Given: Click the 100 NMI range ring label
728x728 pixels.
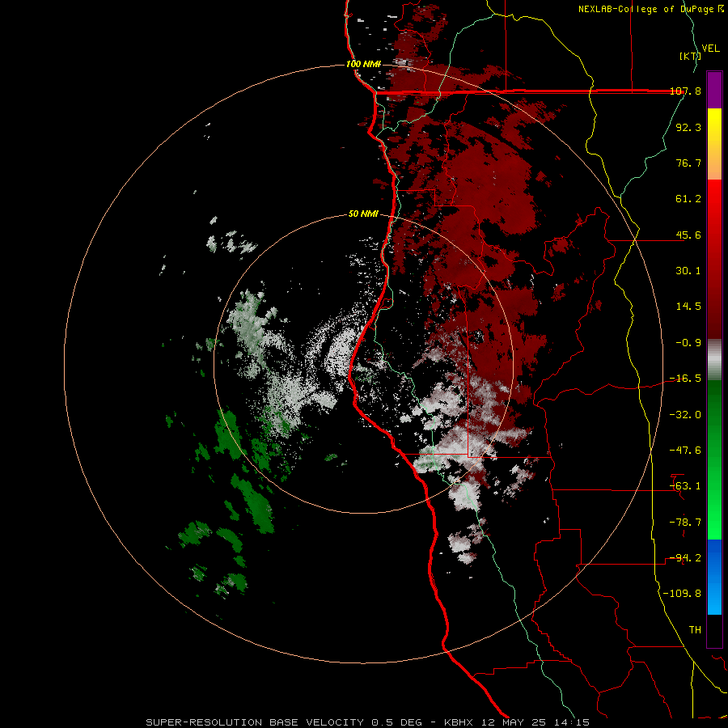Looking at the screenshot, I should coord(363,64).
